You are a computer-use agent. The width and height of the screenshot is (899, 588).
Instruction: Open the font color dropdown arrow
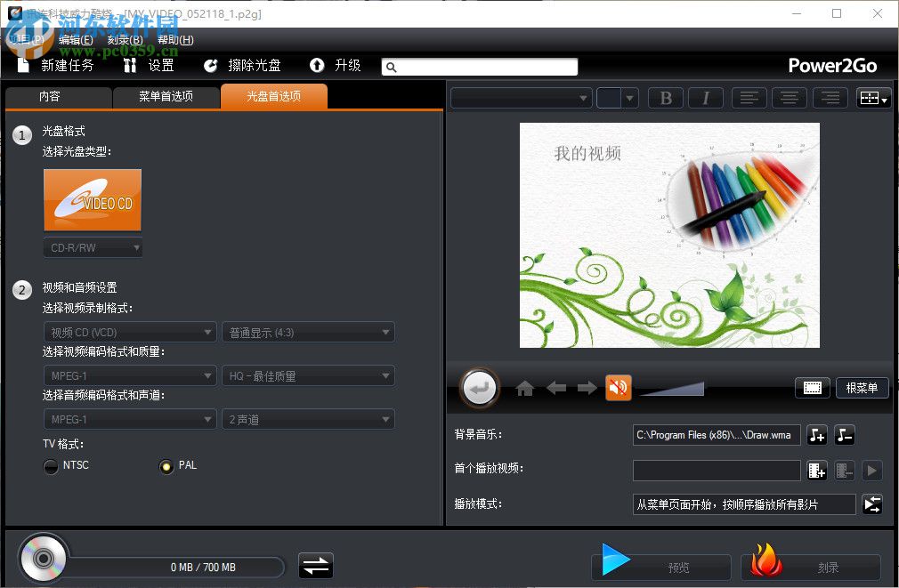[630, 98]
